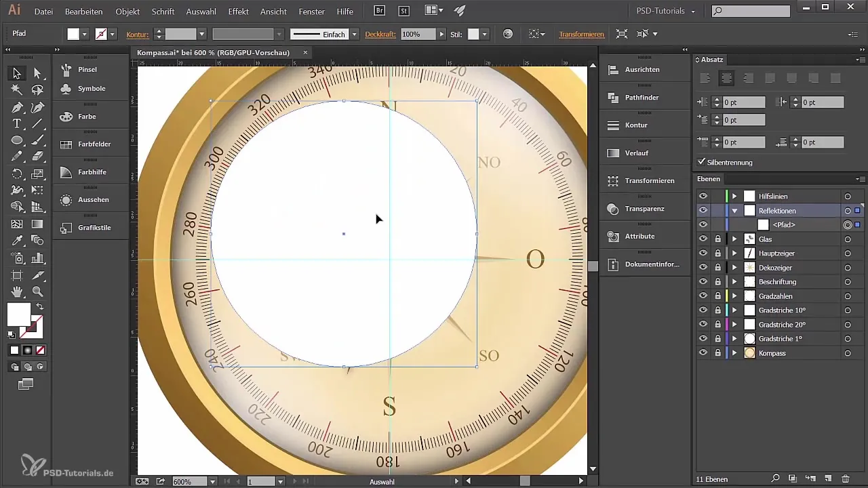
Task: Open the Datei menu
Action: (43, 12)
